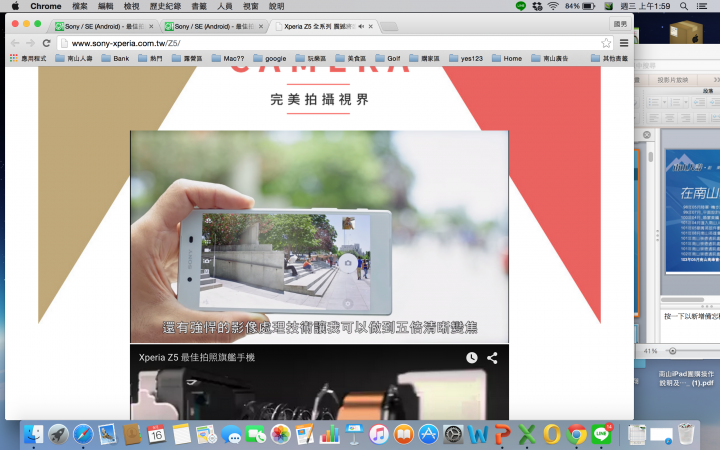Open Finder from the Dock
This screenshot has width=720, height=450.
[33, 434]
